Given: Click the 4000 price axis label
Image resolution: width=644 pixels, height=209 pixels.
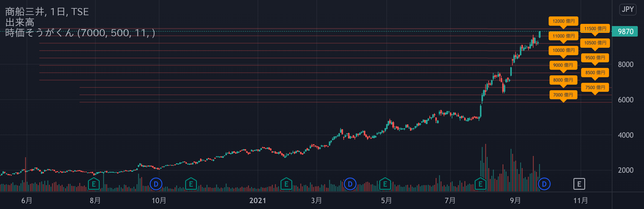Looking at the screenshot, I should pos(625,135).
